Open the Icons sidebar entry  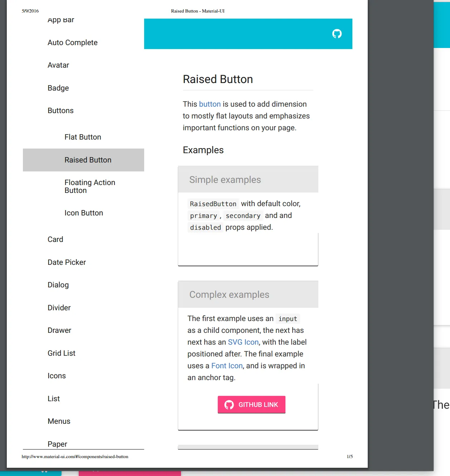tap(57, 376)
